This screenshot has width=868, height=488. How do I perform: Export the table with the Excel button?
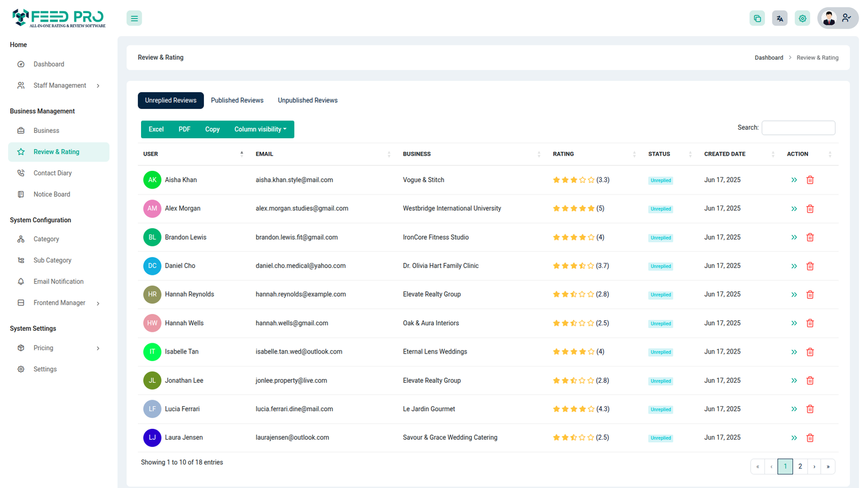point(156,130)
